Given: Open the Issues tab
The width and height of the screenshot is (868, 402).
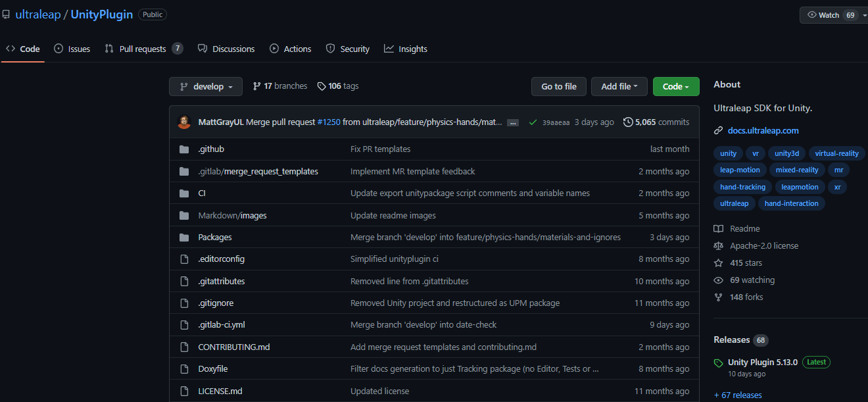Looking at the screenshot, I should [x=72, y=49].
